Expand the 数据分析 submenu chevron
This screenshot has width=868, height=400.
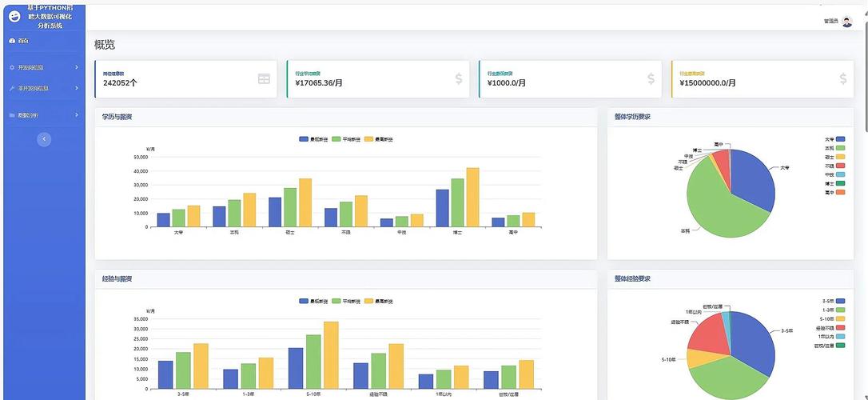coord(77,115)
